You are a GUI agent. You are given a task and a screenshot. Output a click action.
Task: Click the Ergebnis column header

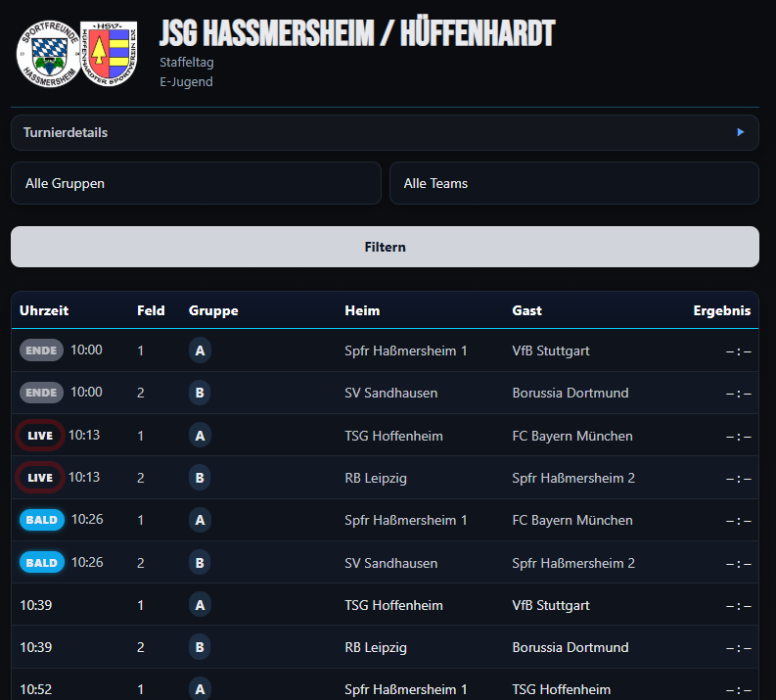click(721, 310)
